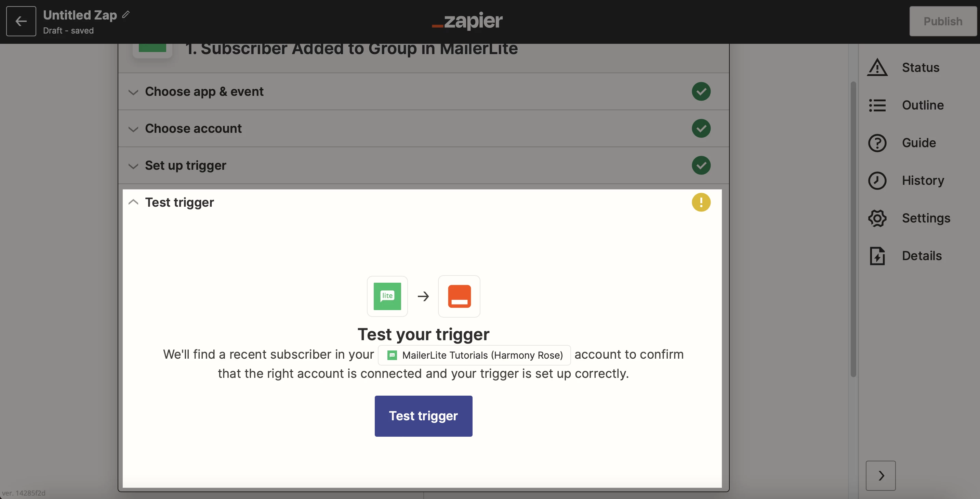This screenshot has width=980, height=499.
Task: Collapse the right sidebar with chevron button
Action: coord(881,475)
